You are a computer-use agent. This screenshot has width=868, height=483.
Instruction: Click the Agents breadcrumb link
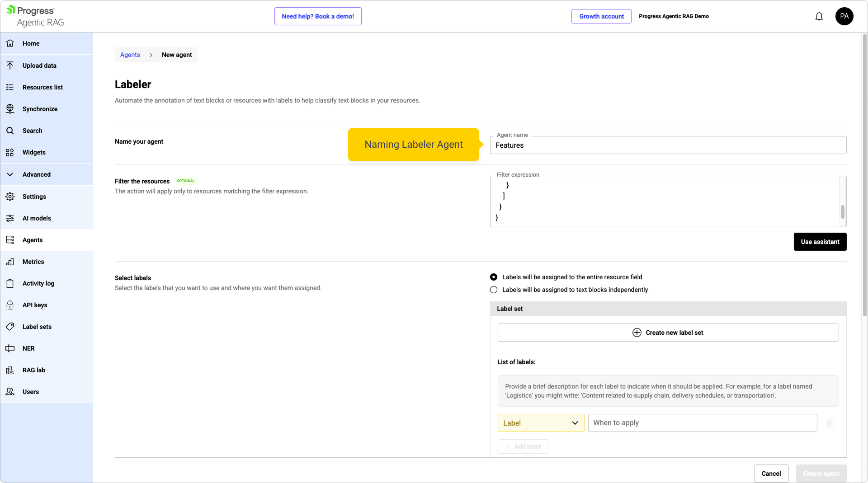[x=130, y=55]
